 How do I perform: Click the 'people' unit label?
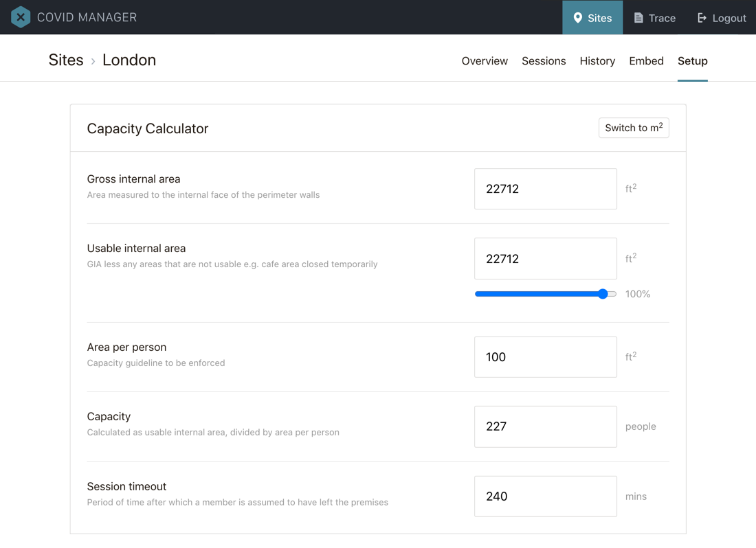[x=641, y=426]
